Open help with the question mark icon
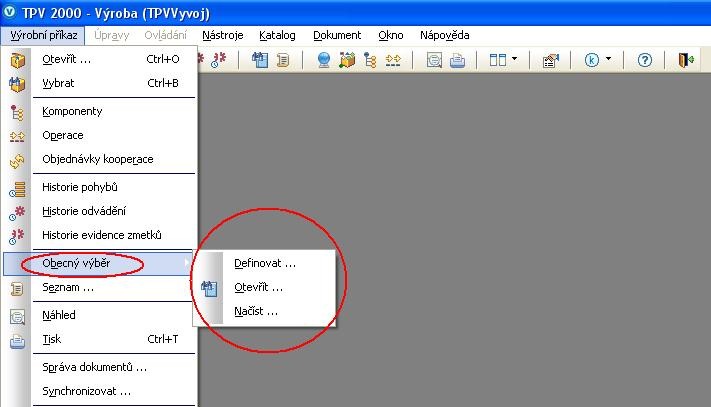Screen dimensions: 711x407 point(644,60)
